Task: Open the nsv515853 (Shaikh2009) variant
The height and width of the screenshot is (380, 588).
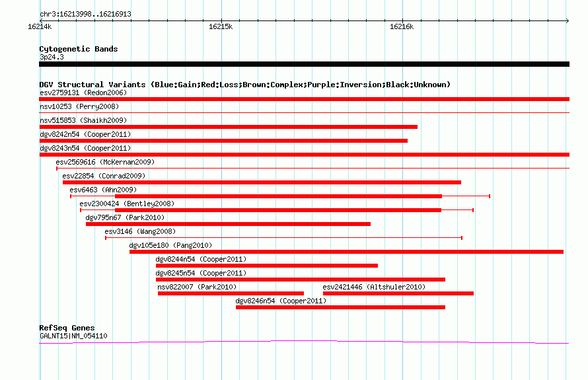Action: click(x=83, y=120)
